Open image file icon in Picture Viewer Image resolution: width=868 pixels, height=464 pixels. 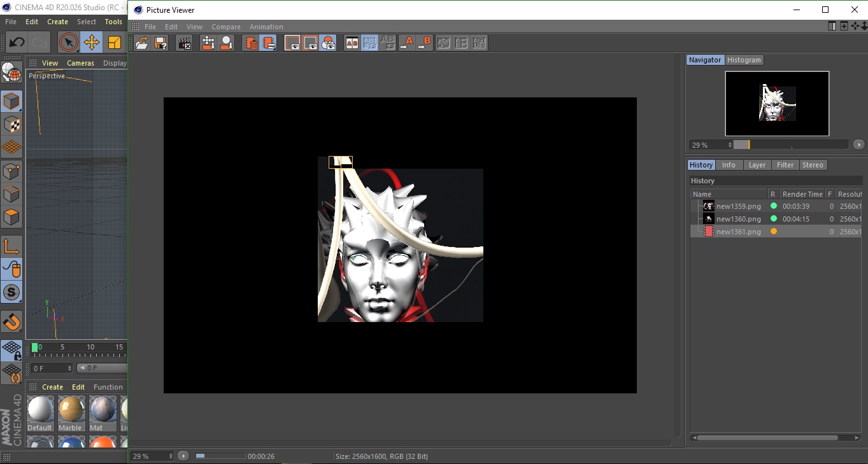142,43
